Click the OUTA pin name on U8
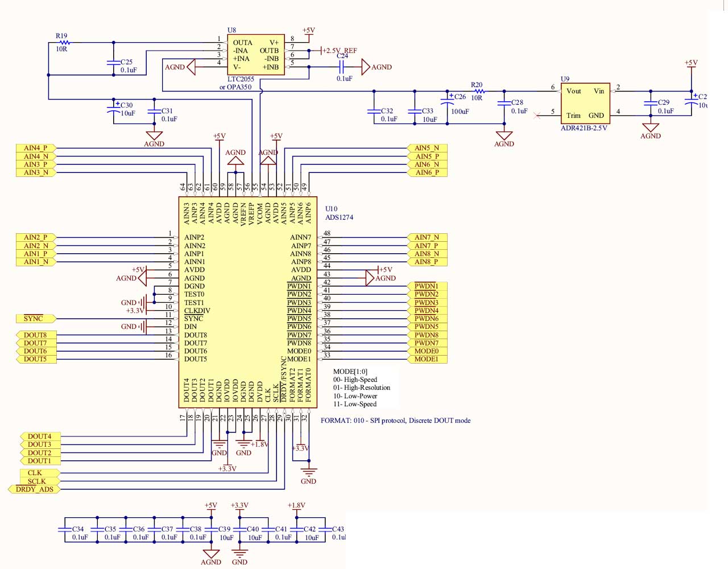The image size is (728, 569). (243, 43)
